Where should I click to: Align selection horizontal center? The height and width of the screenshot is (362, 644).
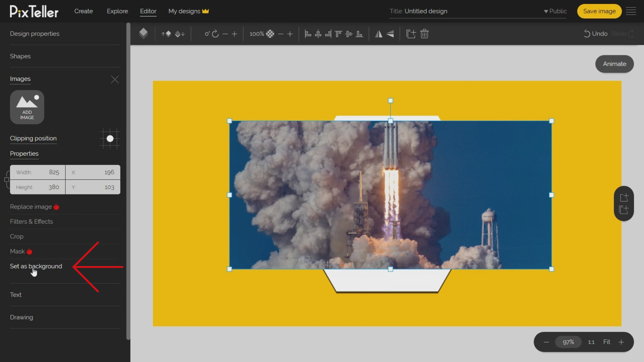coord(318,34)
